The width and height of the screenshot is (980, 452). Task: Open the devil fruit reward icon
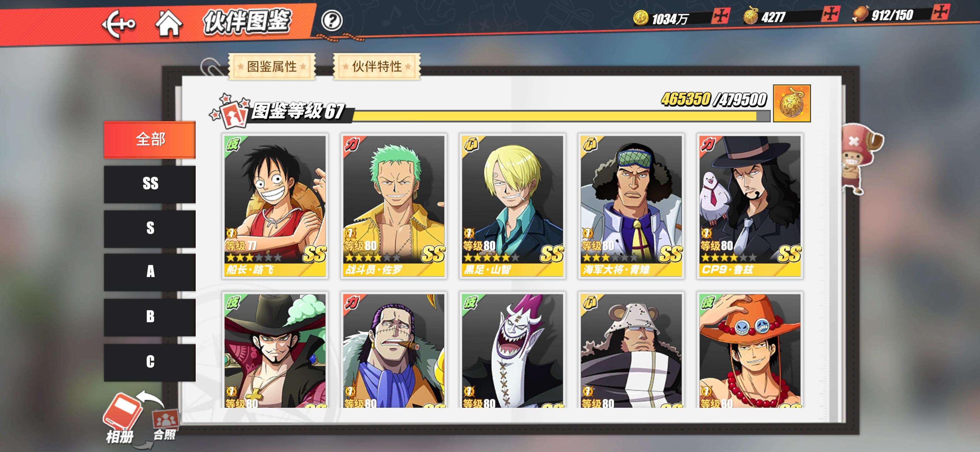coord(792,103)
